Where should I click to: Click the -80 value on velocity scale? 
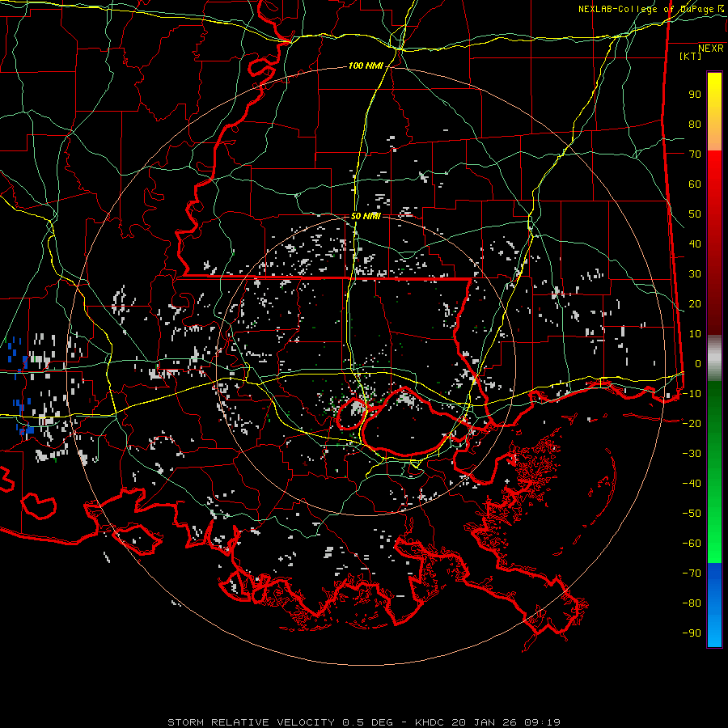coord(692,603)
